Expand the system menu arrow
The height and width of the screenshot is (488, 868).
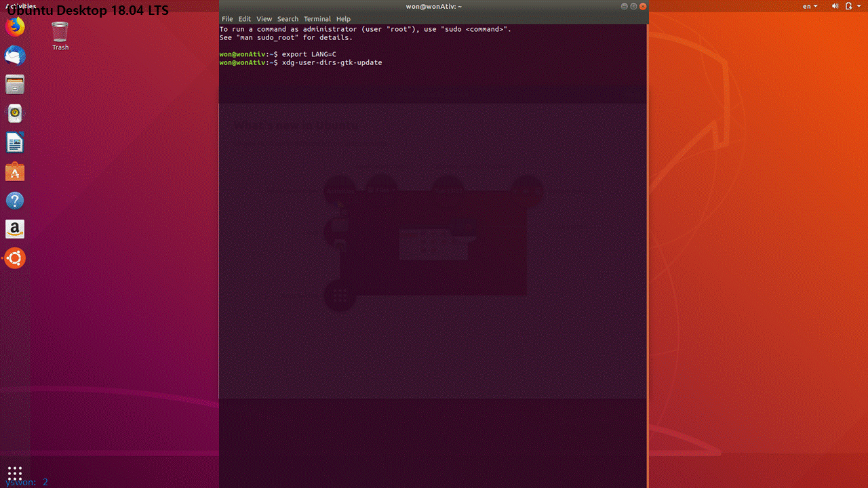click(859, 6)
